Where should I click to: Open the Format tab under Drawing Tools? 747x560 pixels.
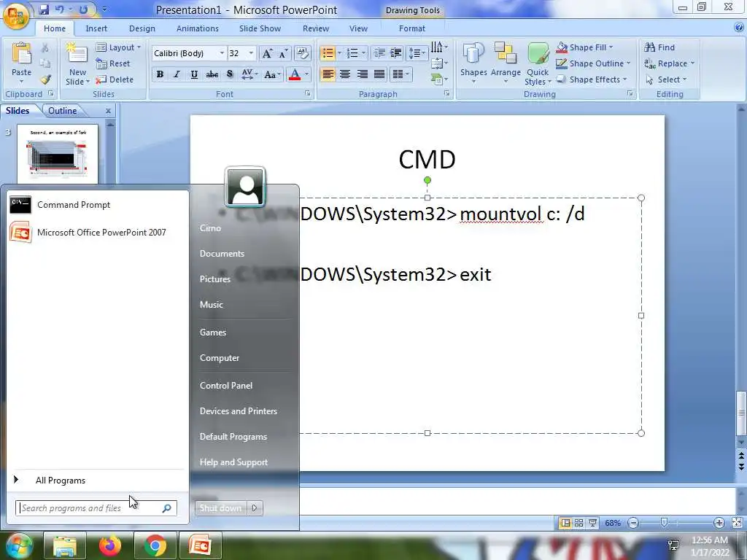[411, 28]
